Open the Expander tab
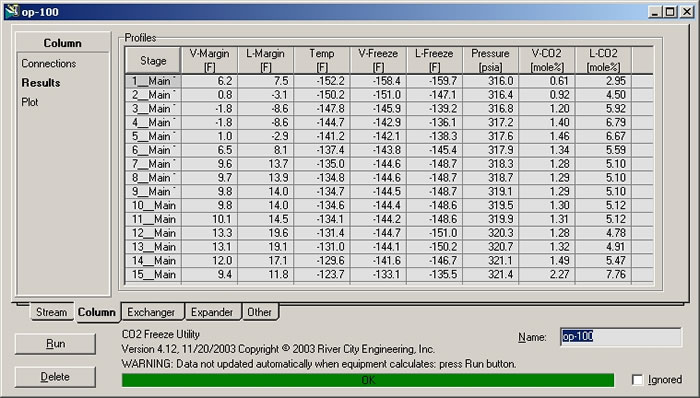This screenshot has height=398, width=700. click(x=212, y=312)
